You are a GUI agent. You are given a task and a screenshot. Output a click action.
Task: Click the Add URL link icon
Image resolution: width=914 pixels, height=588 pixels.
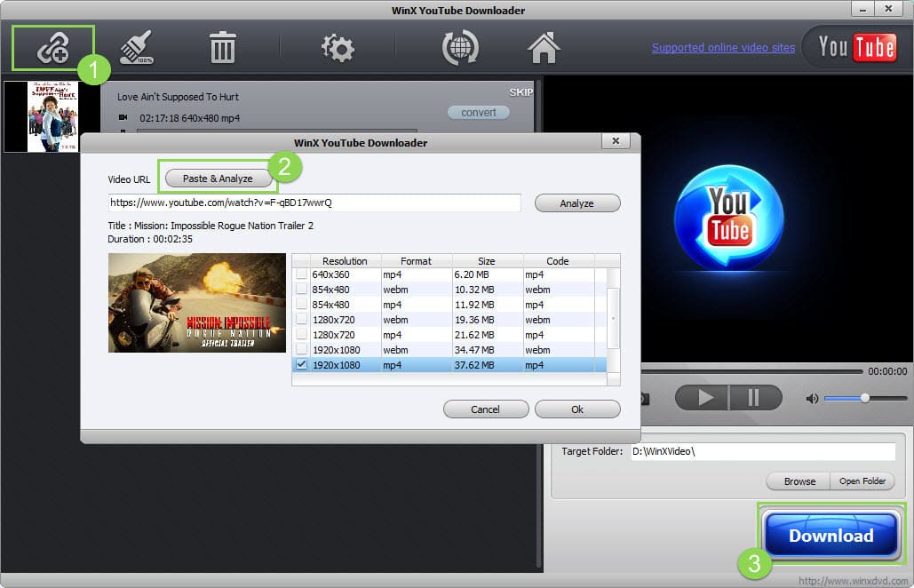pos(53,48)
